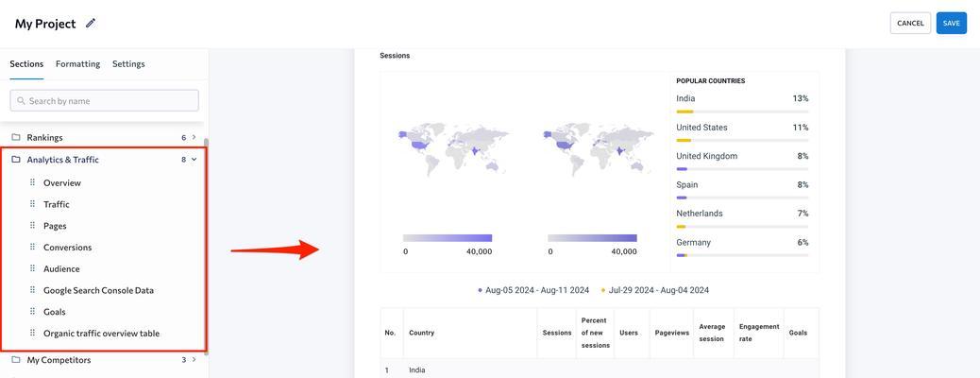Screen dimensions: 980x378
Task: Grab the drag handle beside Traffic
Action: click(32, 204)
